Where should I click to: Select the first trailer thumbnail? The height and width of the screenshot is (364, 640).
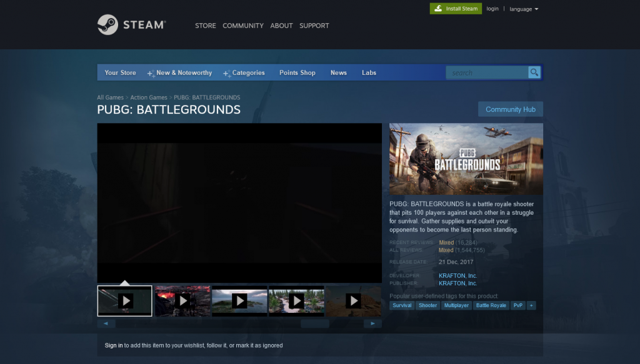(x=125, y=301)
